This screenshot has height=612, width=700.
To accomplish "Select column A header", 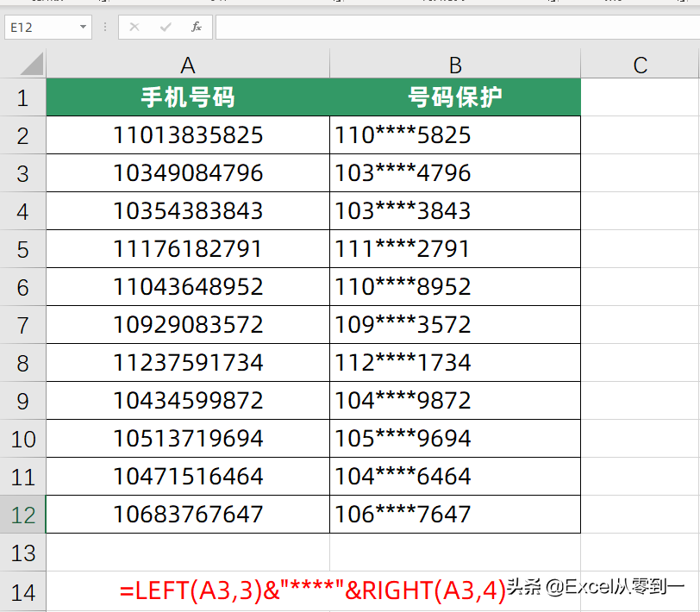I will [188, 65].
